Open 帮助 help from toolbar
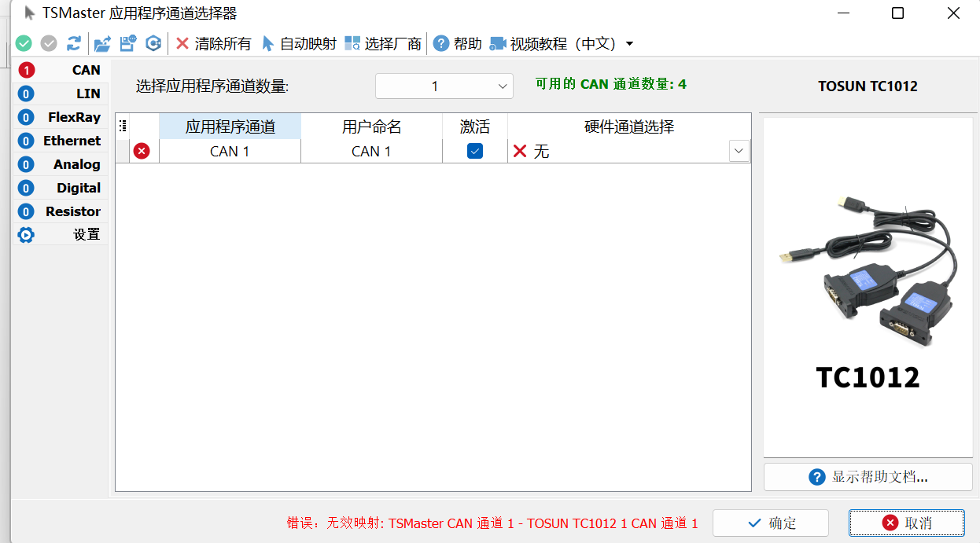This screenshot has width=980, height=543. pos(457,43)
